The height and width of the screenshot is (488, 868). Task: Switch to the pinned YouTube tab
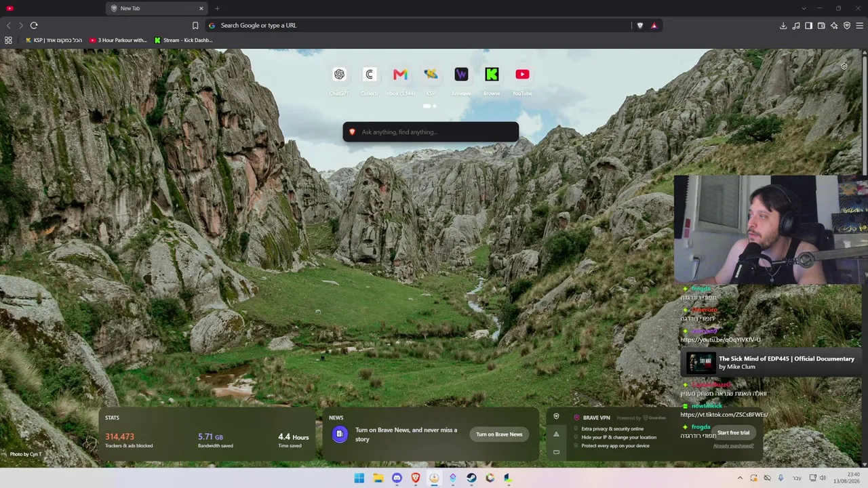9,8
